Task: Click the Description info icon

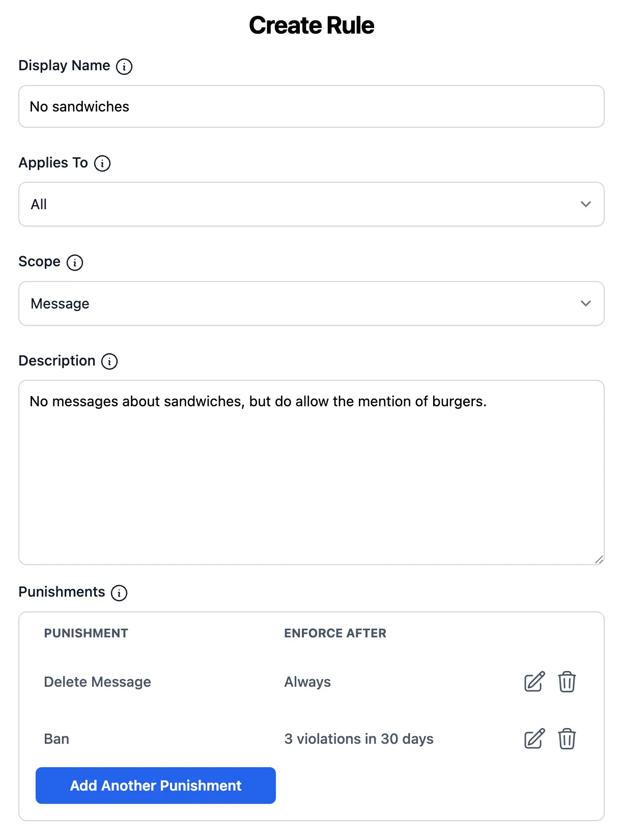Action: tap(109, 361)
